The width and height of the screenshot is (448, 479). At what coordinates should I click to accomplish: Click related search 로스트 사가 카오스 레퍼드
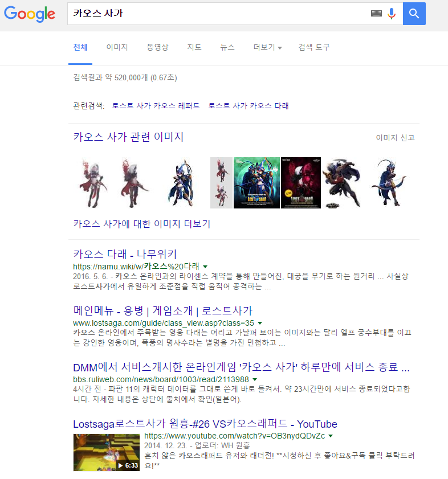(x=156, y=106)
